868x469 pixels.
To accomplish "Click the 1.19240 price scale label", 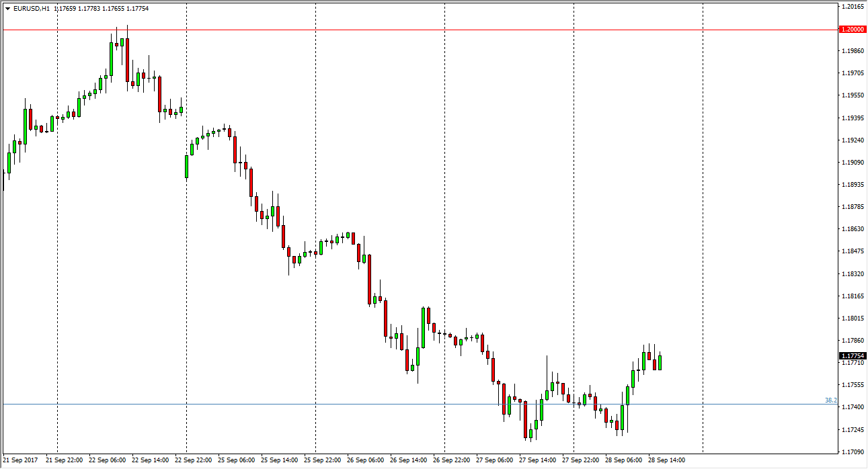I will 852,140.
